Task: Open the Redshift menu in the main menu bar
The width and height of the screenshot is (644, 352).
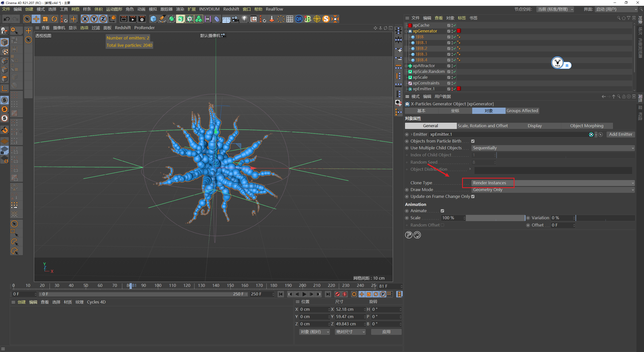Action: pos(231,9)
